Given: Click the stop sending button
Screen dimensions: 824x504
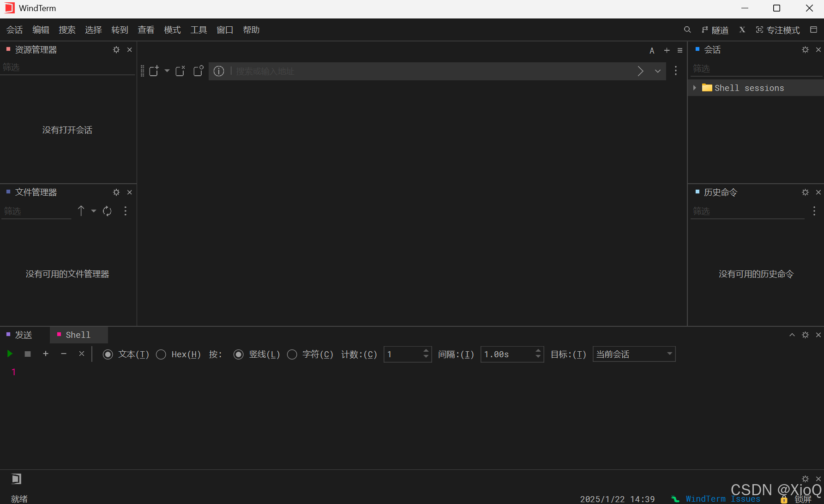Looking at the screenshot, I should click(x=28, y=354).
